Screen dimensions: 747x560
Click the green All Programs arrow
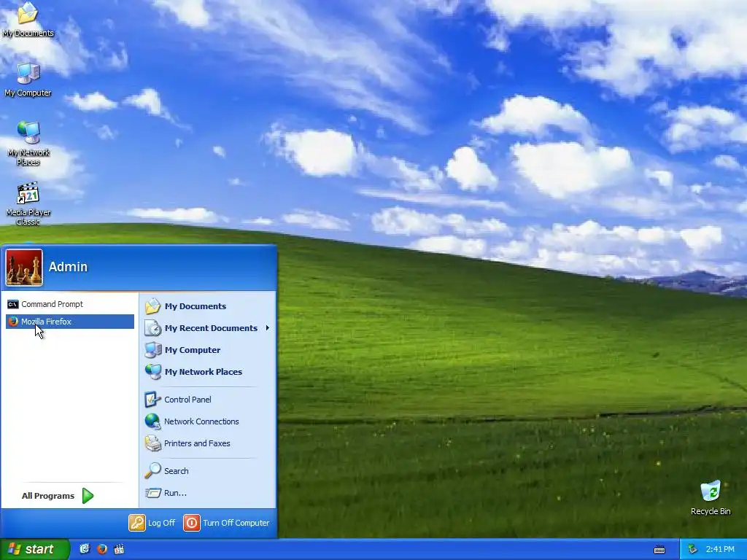click(x=88, y=496)
